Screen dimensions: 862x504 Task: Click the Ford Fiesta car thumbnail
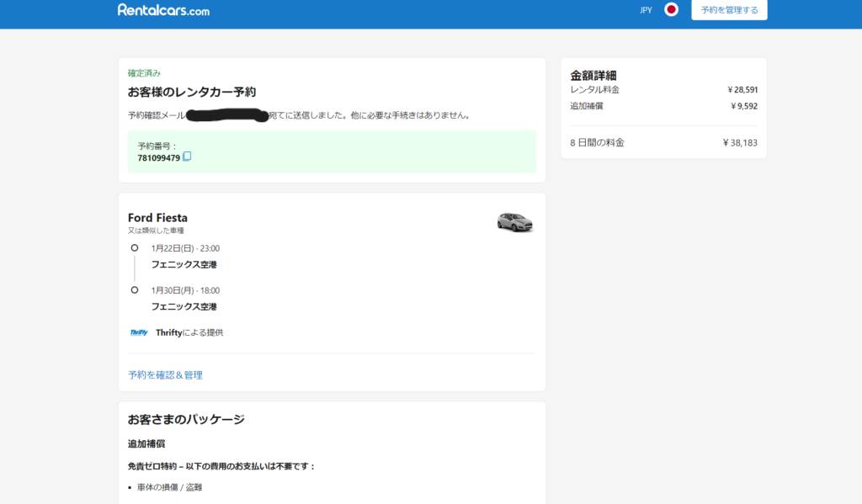point(514,222)
